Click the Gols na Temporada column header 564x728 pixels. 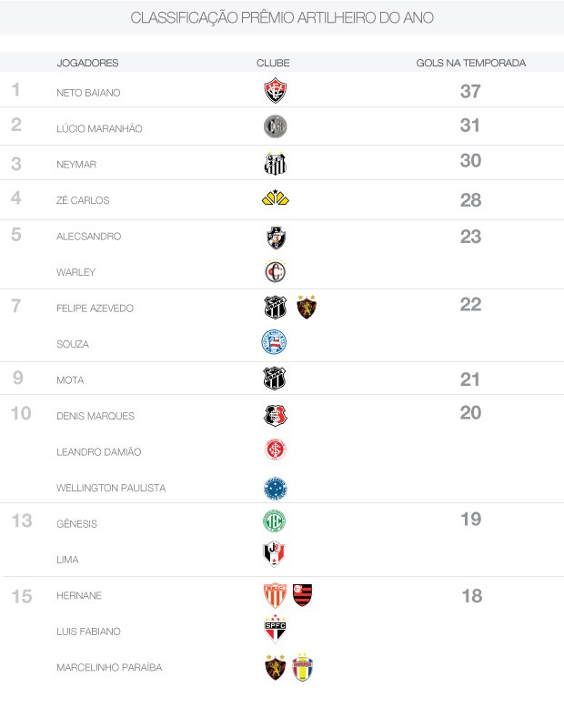(x=471, y=63)
